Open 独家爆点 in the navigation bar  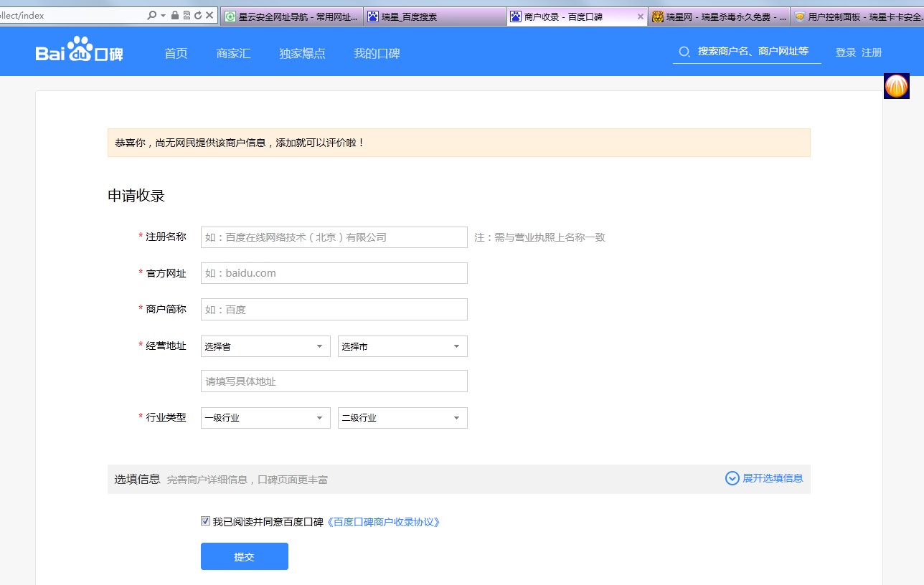click(302, 53)
